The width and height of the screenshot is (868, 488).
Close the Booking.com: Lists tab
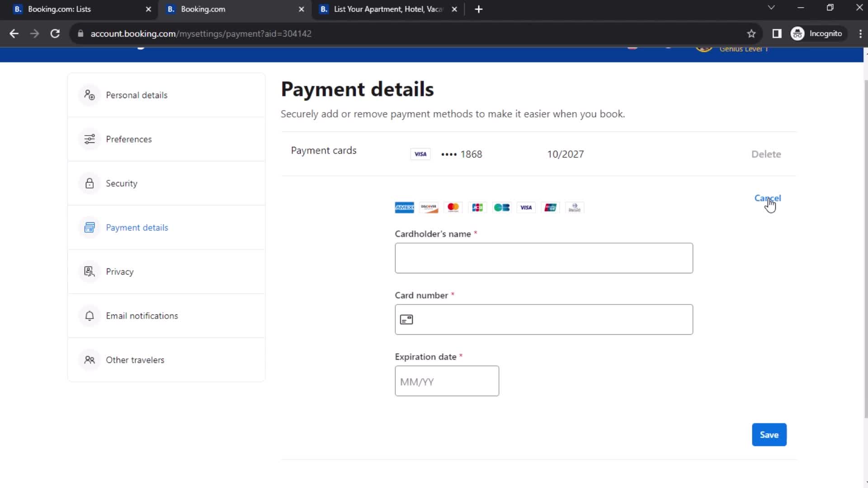148,9
